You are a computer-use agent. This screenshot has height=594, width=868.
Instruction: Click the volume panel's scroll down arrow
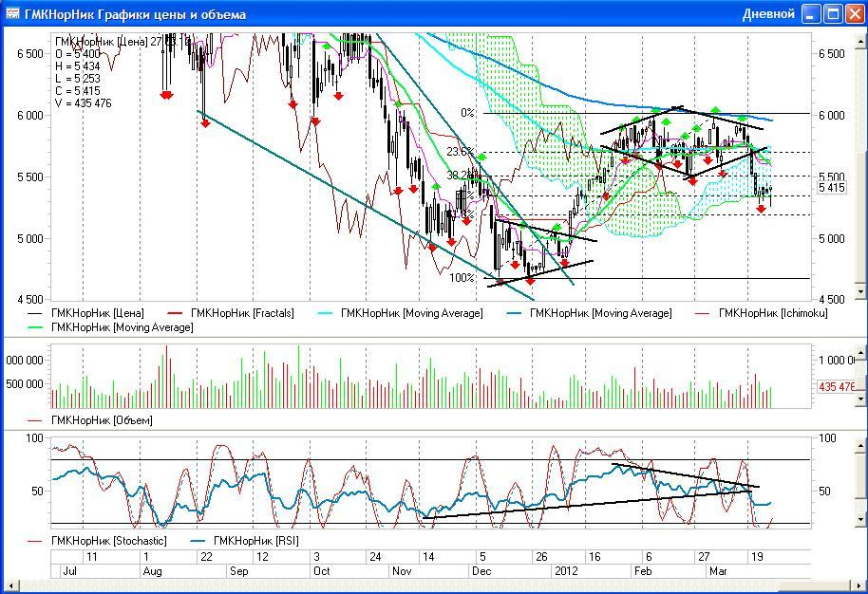coord(860,398)
